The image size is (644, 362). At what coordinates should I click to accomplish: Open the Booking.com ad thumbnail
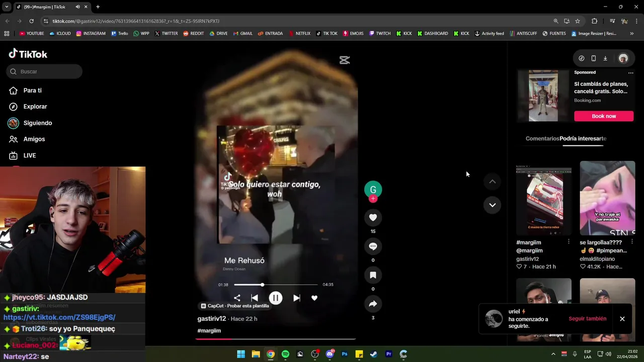(543, 96)
